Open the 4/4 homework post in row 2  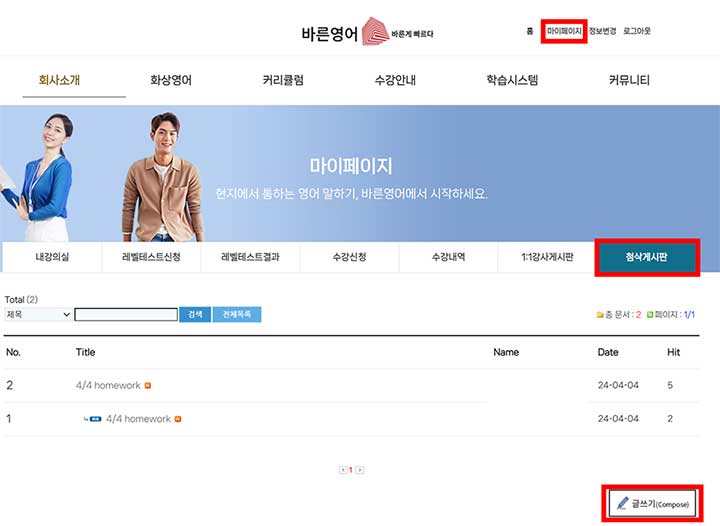pyautogui.click(x=108, y=386)
